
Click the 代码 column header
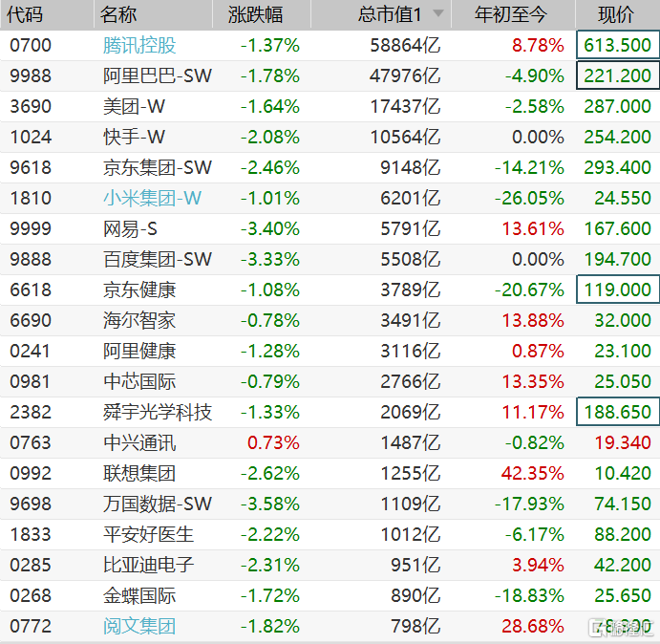pyautogui.click(x=26, y=15)
